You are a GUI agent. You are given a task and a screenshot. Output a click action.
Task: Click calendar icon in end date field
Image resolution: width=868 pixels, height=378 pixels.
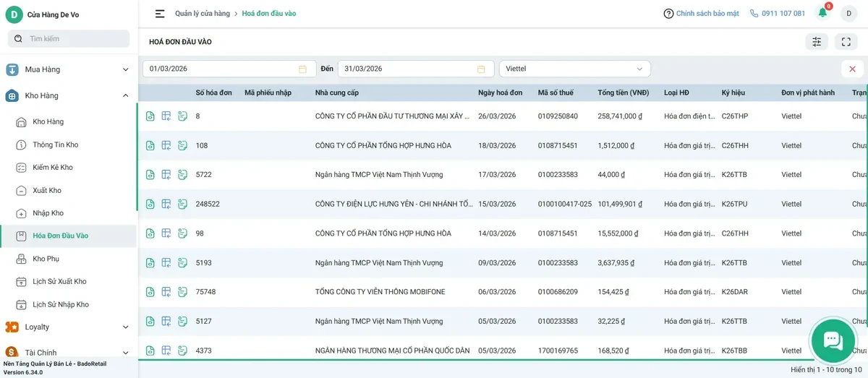click(x=481, y=69)
